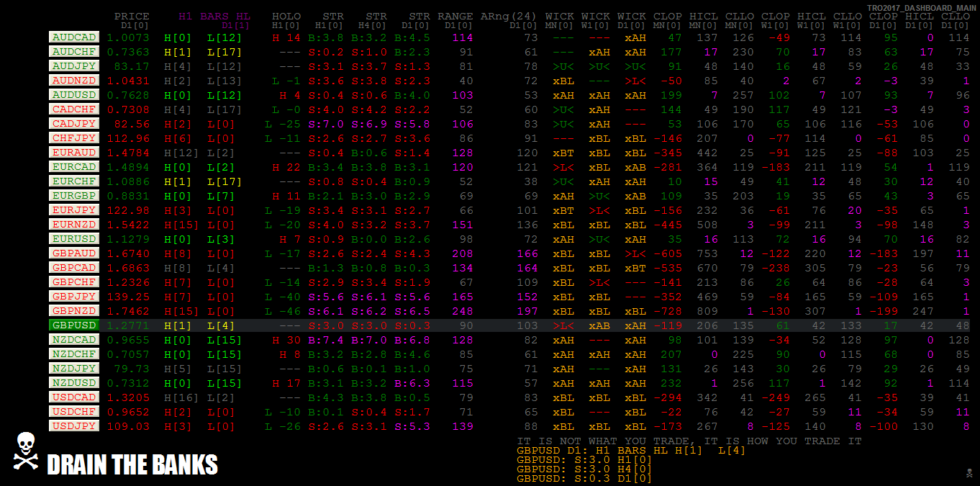Open the USDCHF symbol button

(x=74, y=411)
